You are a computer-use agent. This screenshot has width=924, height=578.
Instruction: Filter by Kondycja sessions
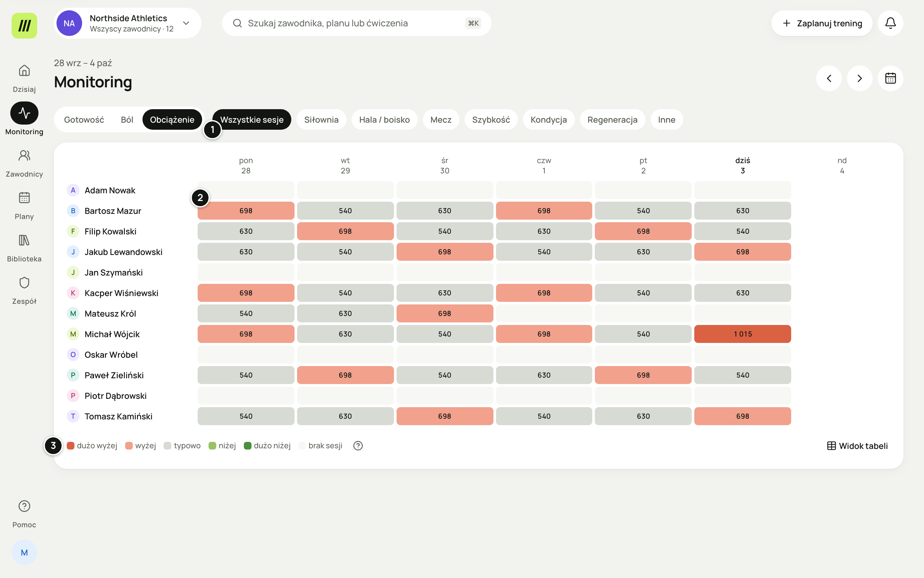[x=549, y=120]
